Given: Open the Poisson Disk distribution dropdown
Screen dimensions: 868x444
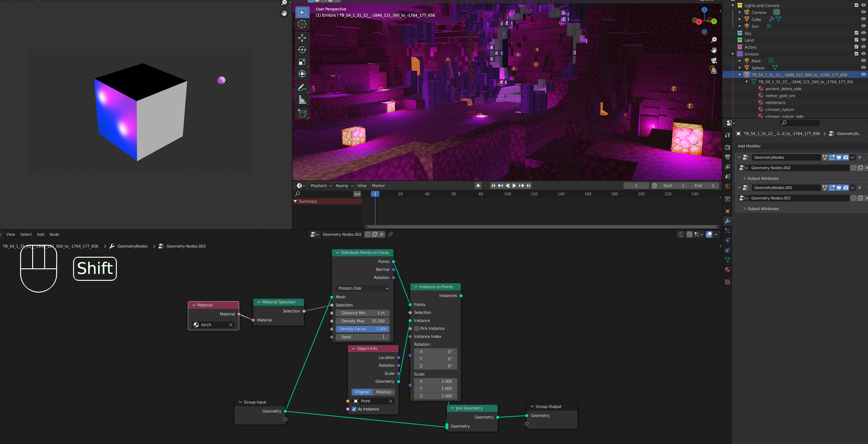Looking at the screenshot, I should (x=363, y=288).
